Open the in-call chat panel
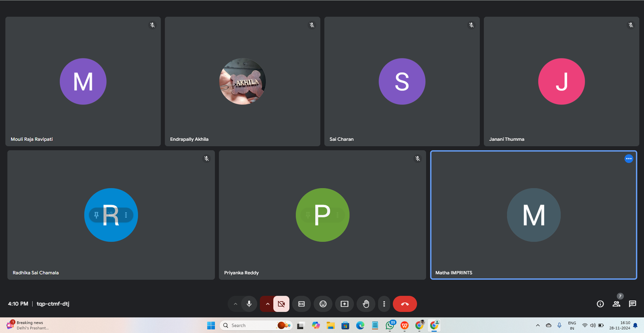The image size is (644, 333). [632, 304]
